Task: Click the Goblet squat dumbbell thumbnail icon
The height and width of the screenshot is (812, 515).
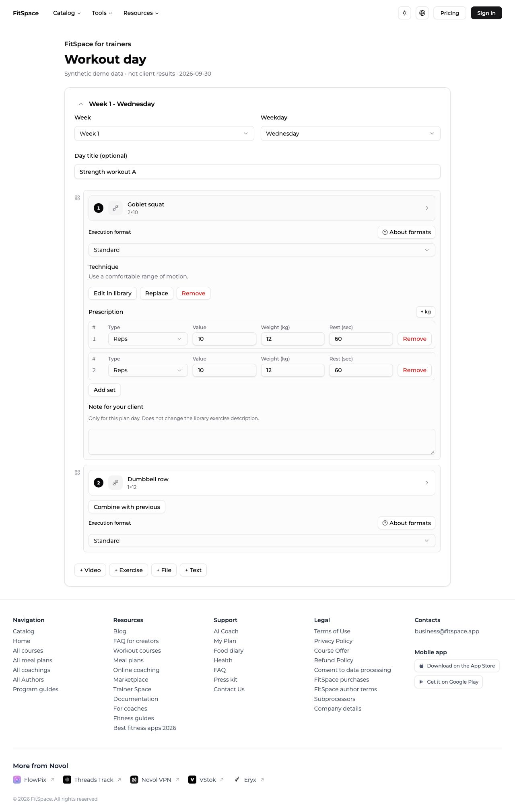Action: (x=115, y=208)
